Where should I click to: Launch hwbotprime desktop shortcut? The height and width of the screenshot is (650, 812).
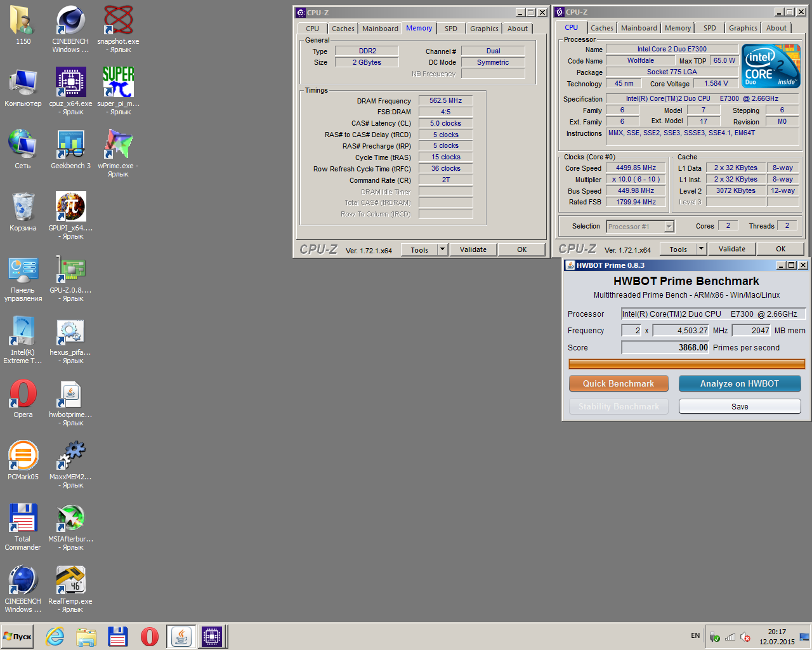[70, 402]
